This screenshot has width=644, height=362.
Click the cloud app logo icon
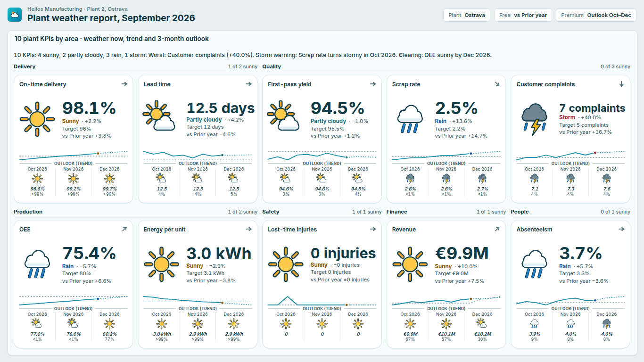pos(15,15)
